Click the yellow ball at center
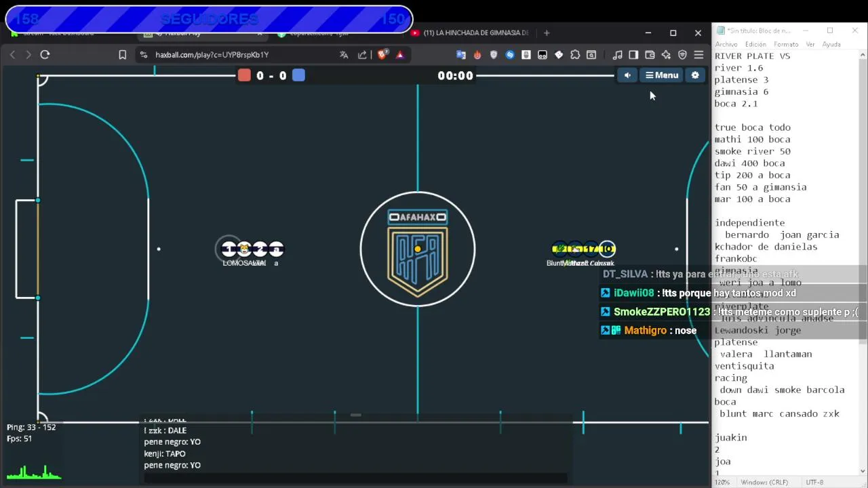 (417, 249)
